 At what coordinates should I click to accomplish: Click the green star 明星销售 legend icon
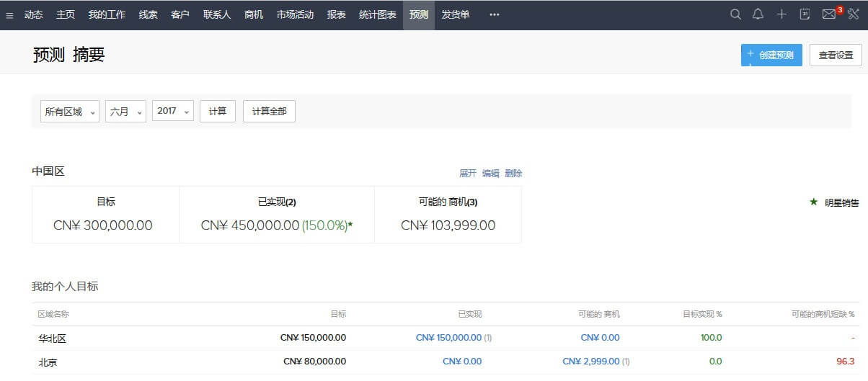[x=813, y=202]
